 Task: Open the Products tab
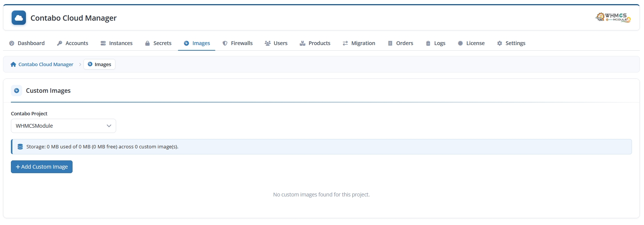click(315, 43)
